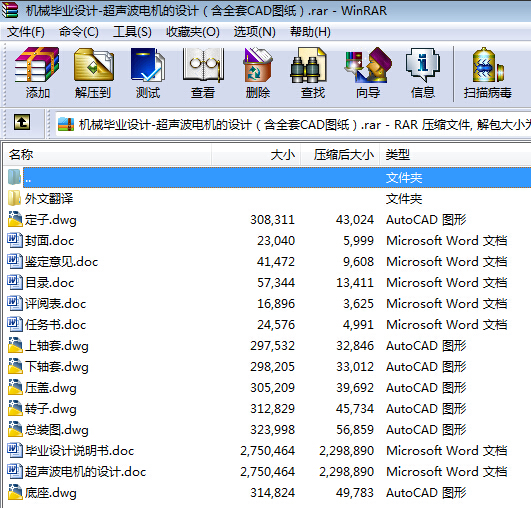Viewport: 531px width, 508px height.
Task: Open the Favorites 收藏夹(O) menu
Action: pos(193,32)
